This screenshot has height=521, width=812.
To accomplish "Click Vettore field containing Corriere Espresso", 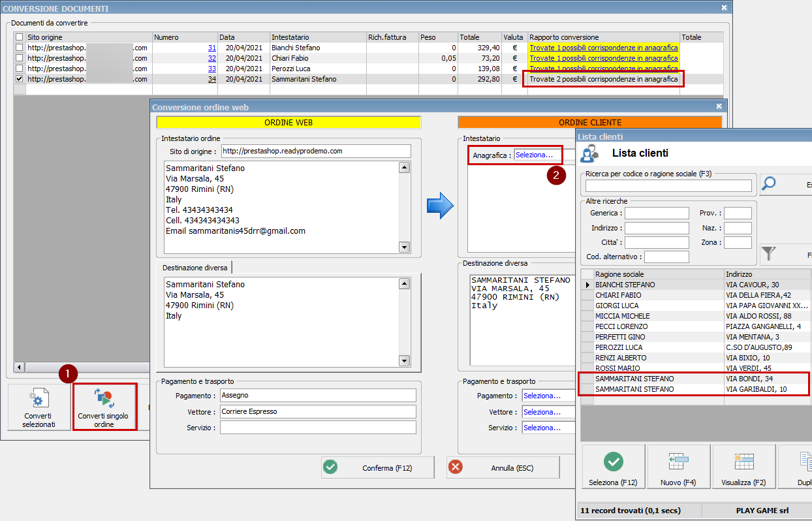I will pyautogui.click(x=318, y=411).
